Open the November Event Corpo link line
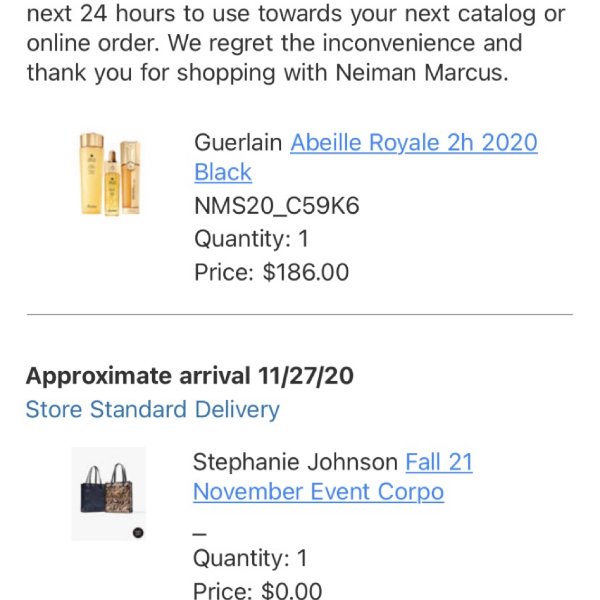This screenshot has height=600, width=600. 318,492
